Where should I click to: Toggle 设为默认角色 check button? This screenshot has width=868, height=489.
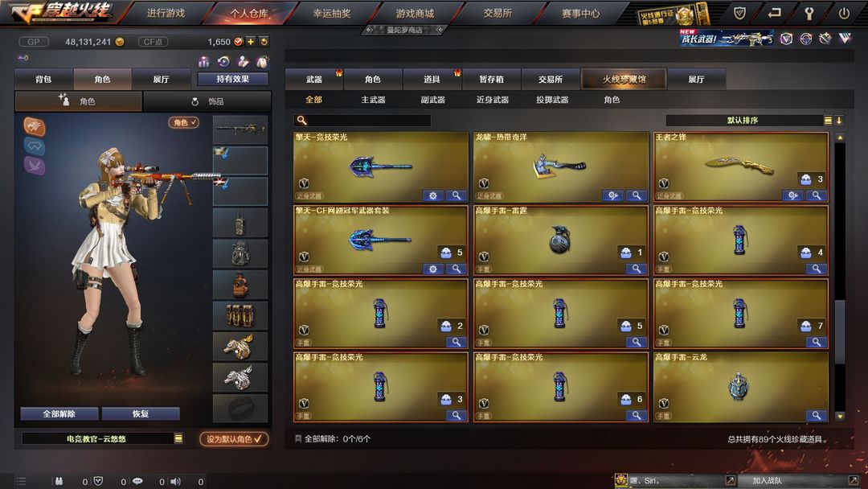(234, 438)
